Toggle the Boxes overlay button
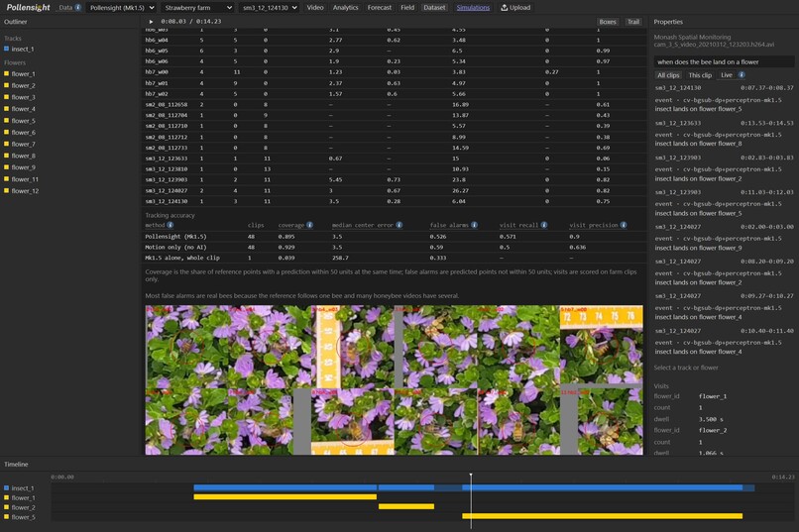The image size is (799, 532). [x=608, y=22]
